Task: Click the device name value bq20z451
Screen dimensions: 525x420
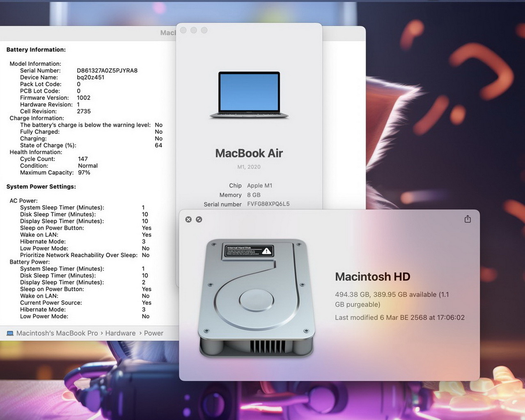Action: coord(91,78)
